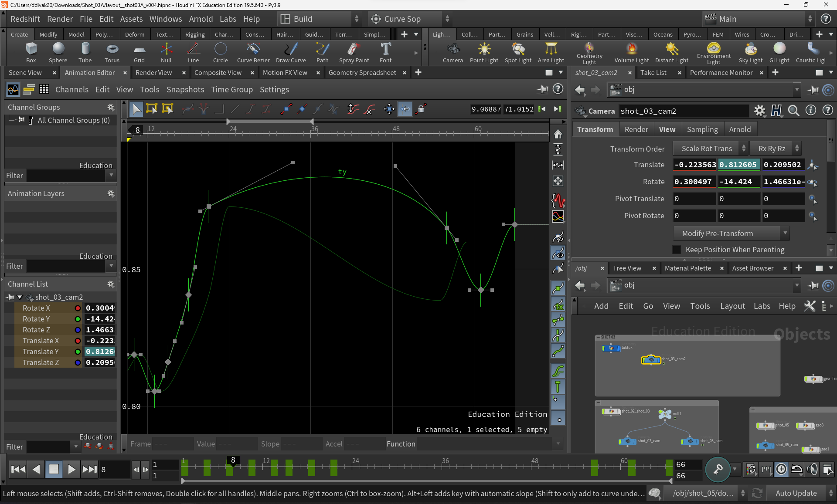837x504 pixels.
Task: Switch to Scene View tab
Action: (x=25, y=73)
